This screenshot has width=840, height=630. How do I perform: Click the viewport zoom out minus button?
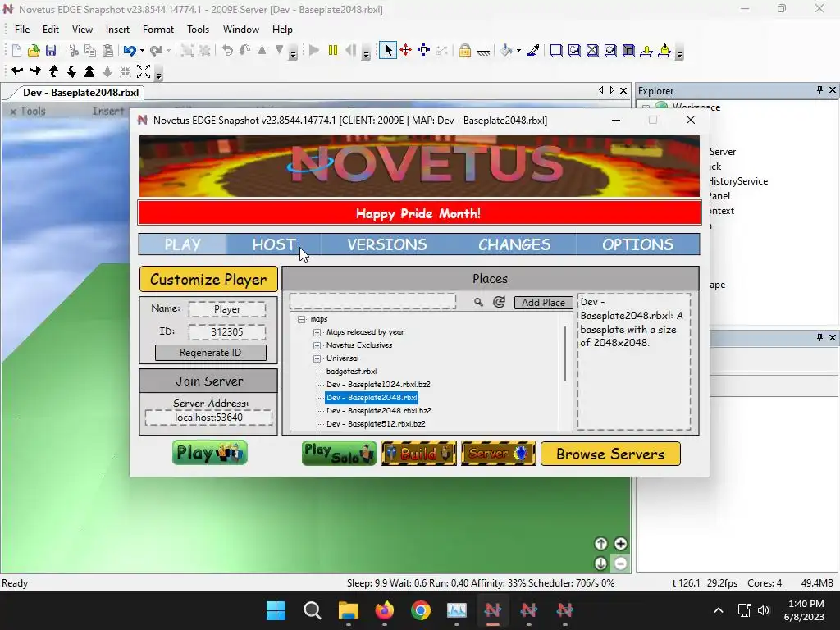[x=620, y=564]
